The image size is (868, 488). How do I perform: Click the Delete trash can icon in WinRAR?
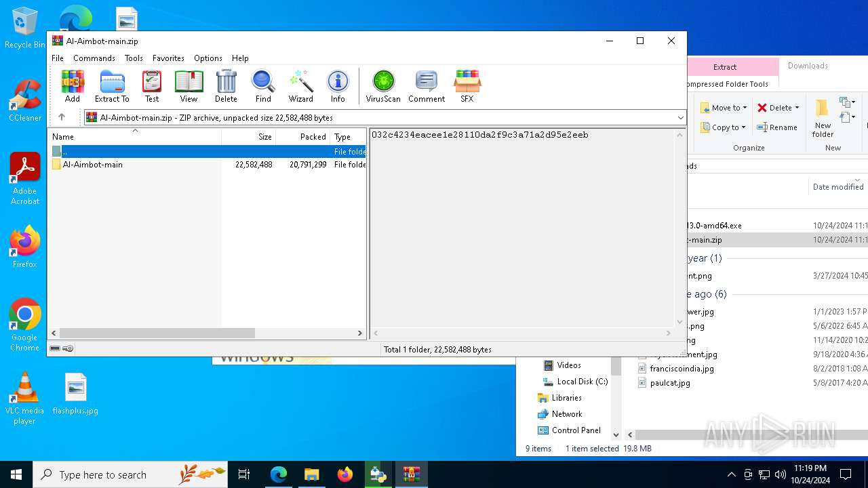(x=226, y=86)
